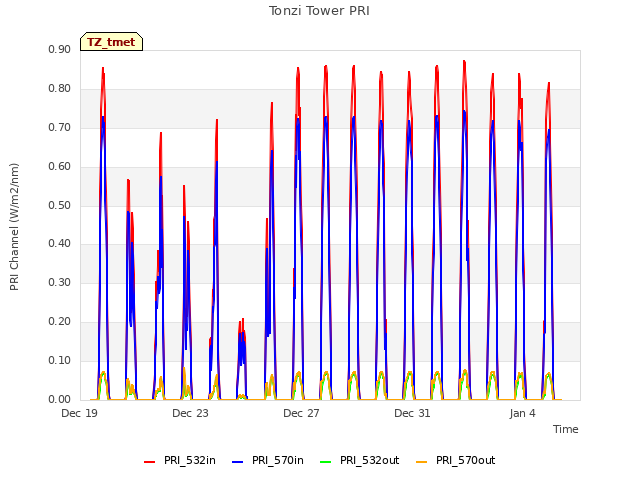
Task: Click the 0.90 y-axis tick label
Action: [60, 49]
